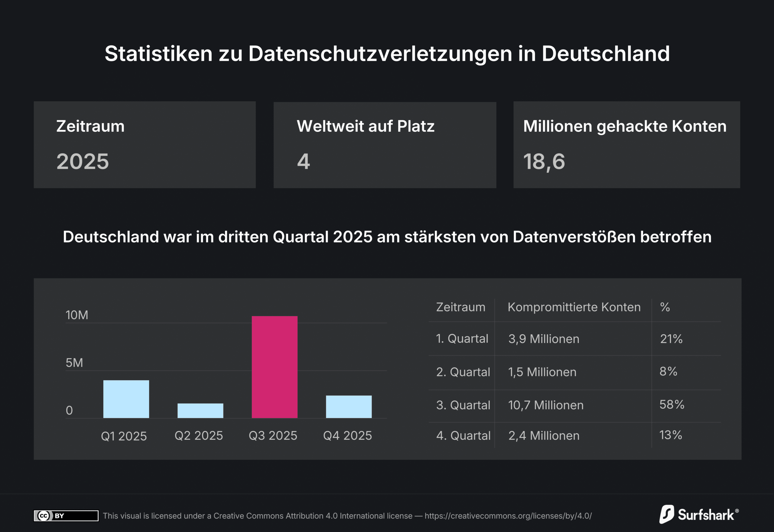Click the Zeitraum table column header

pyautogui.click(x=461, y=307)
